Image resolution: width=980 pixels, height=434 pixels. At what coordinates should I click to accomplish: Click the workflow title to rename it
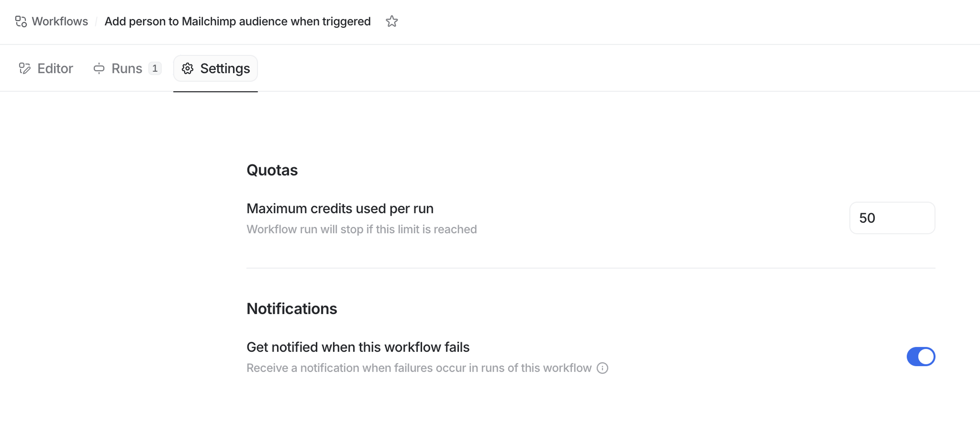click(x=237, y=22)
